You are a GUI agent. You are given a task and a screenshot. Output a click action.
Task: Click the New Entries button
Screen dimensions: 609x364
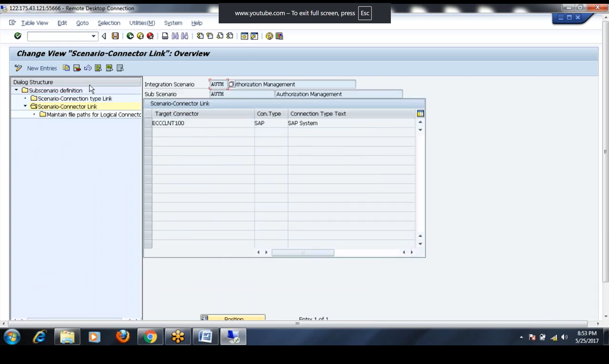coord(42,68)
